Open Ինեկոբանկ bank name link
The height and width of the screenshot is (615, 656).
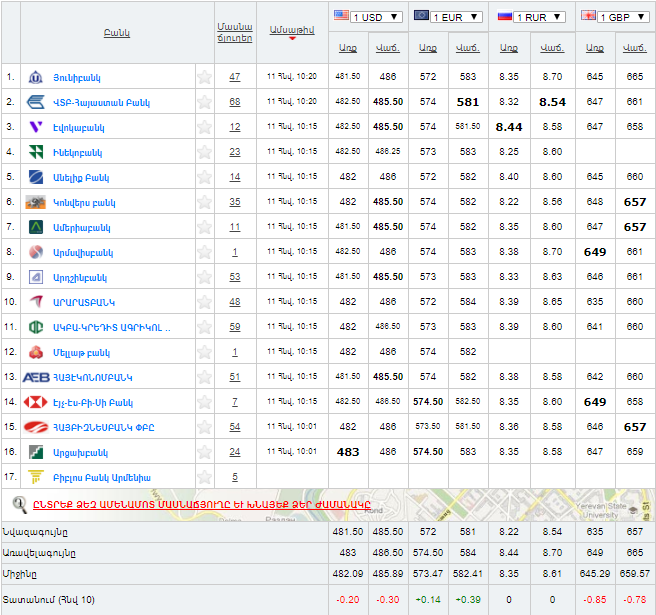(x=77, y=153)
